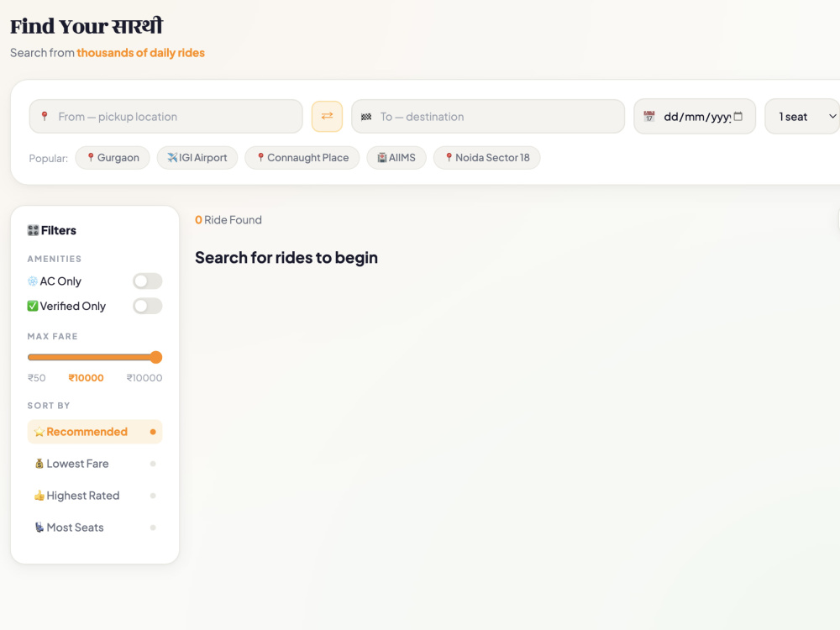Enable the Verified Only switch
This screenshot has height=630, width=840.
tap(147, 306)
